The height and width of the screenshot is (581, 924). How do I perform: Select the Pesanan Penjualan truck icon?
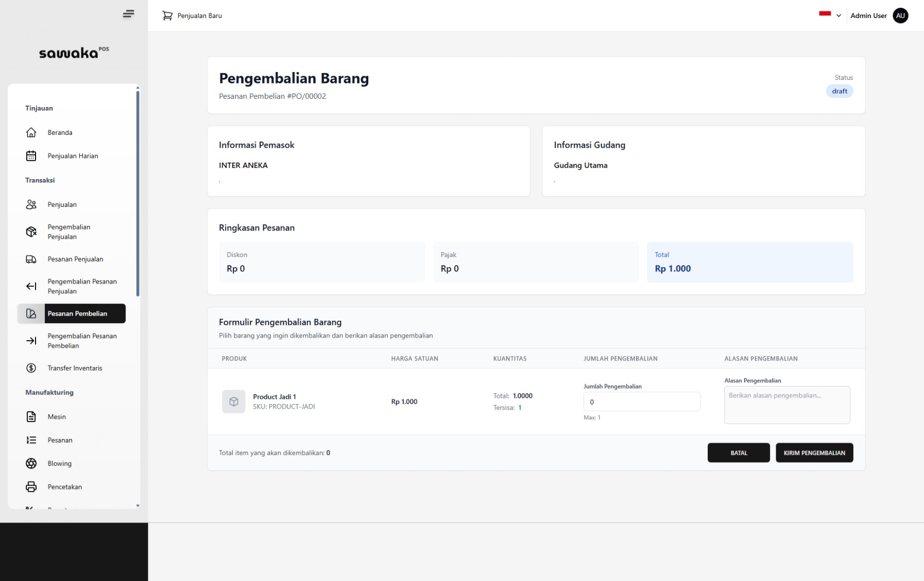(x=31, y=259)
